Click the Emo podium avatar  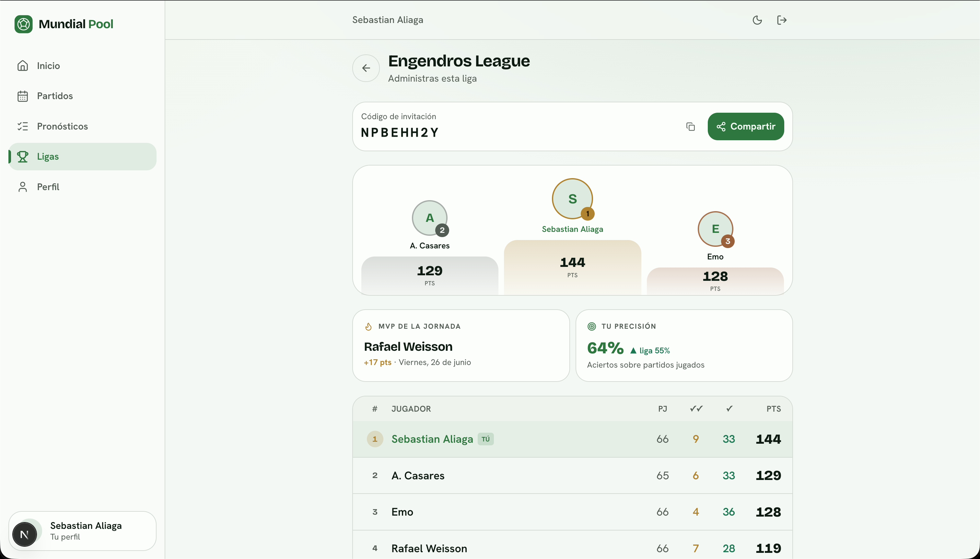coord(715,229)
